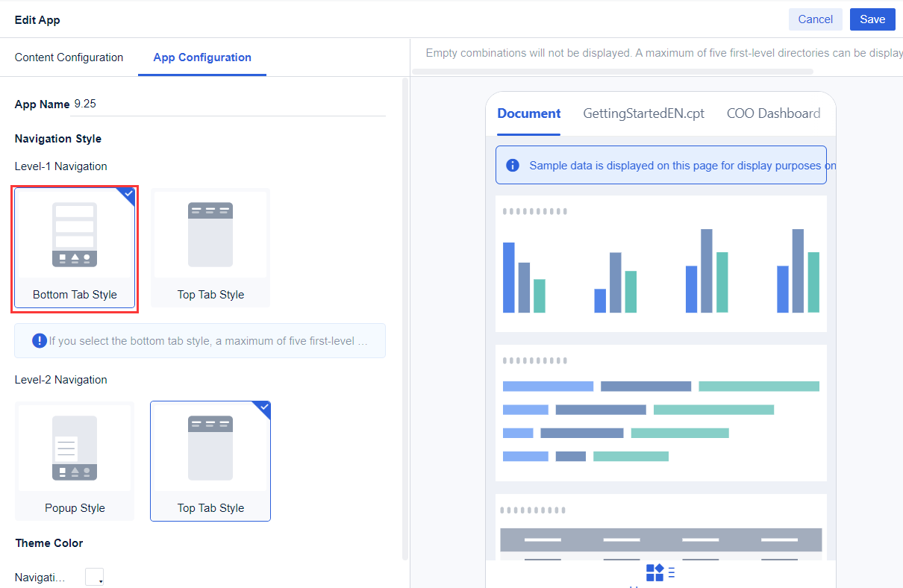Click the Cancel button
Viewport: 903px width, 588px height.
(815, 19)
